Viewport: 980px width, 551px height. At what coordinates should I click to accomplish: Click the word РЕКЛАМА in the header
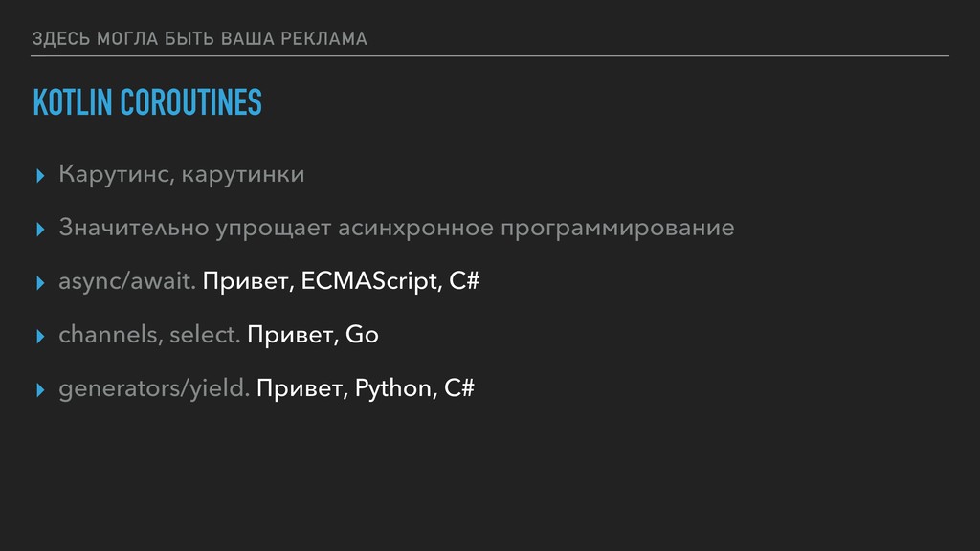click(x=323, y=38)
